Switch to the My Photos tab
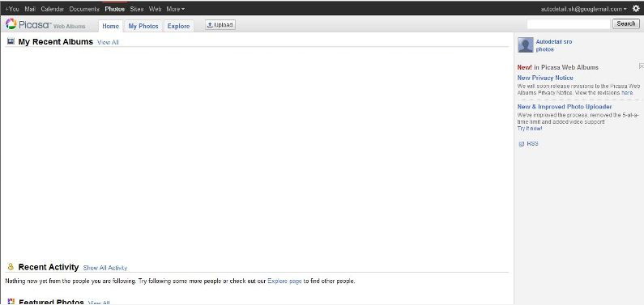Viewport: 644px width, 305px height. 143,26
